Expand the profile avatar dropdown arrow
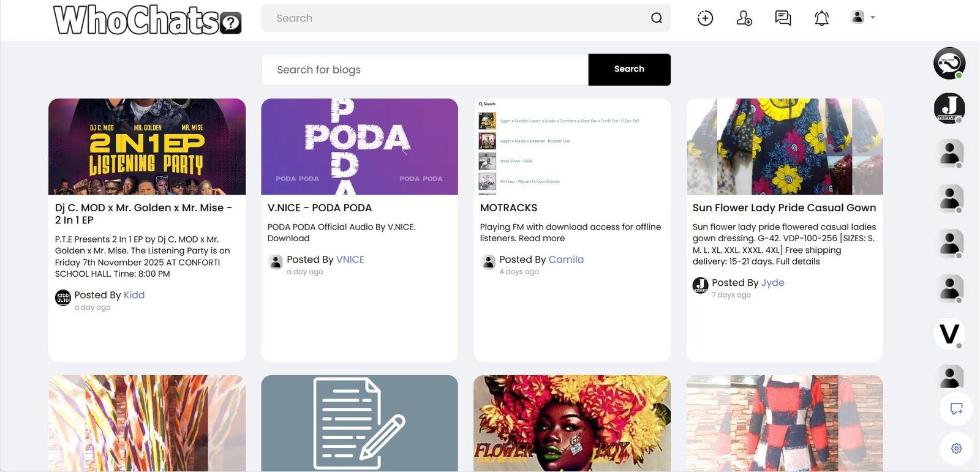 point(873,18)
